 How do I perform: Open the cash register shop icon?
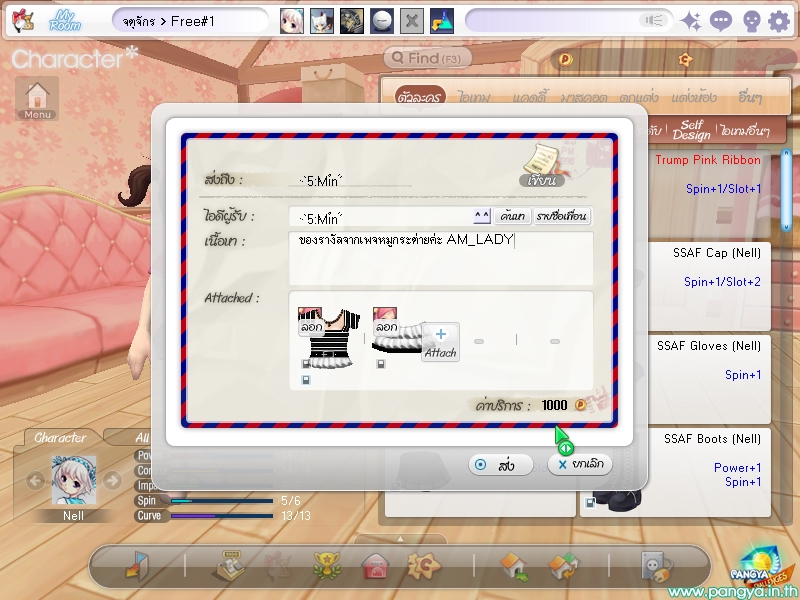coord(228,565)
